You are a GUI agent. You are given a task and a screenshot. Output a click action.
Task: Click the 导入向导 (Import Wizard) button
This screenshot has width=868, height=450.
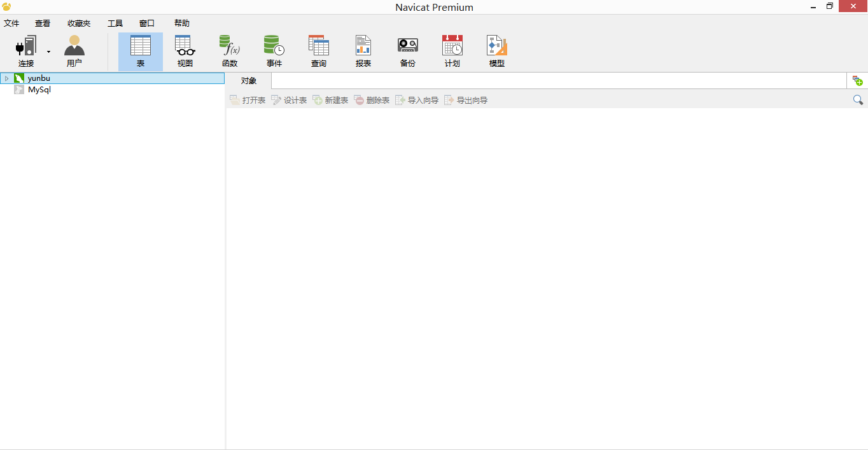click(417, 100)
